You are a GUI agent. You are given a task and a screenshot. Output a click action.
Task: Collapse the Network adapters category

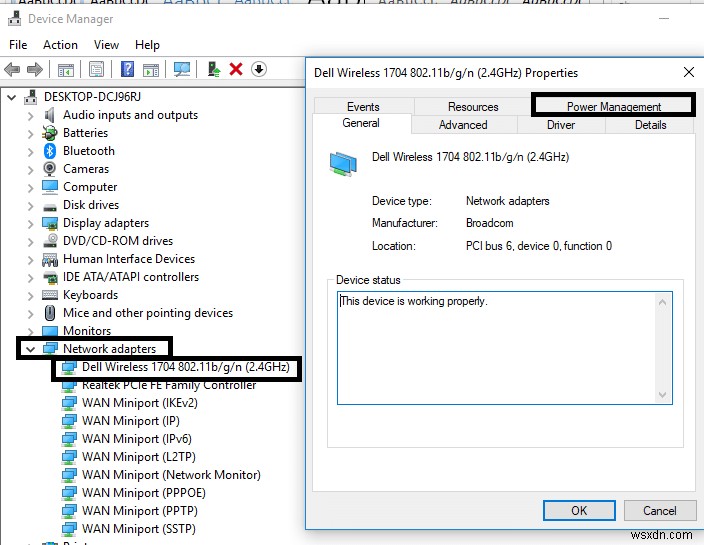30,349
